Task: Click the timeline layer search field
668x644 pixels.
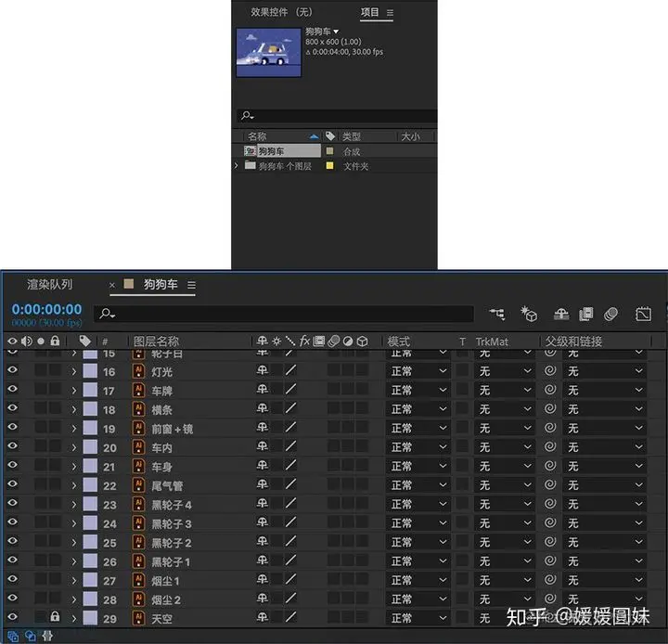Action: (x=284, y=315)
